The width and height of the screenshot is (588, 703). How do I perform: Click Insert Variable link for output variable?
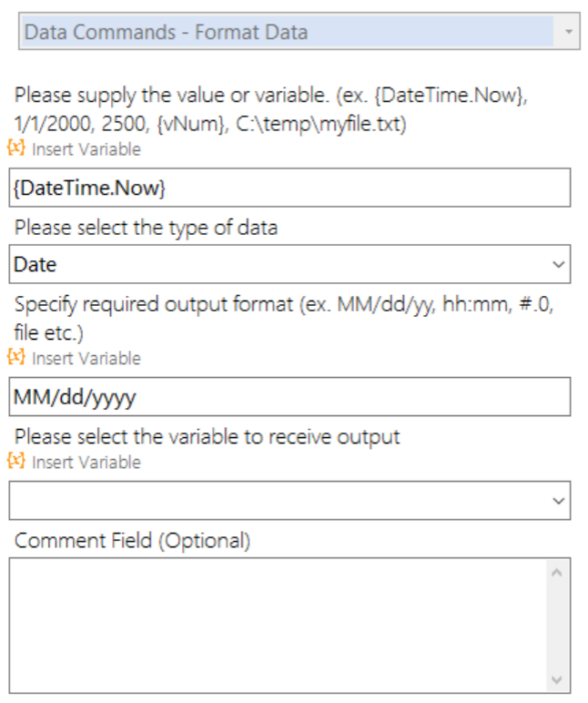pos(86,463)
